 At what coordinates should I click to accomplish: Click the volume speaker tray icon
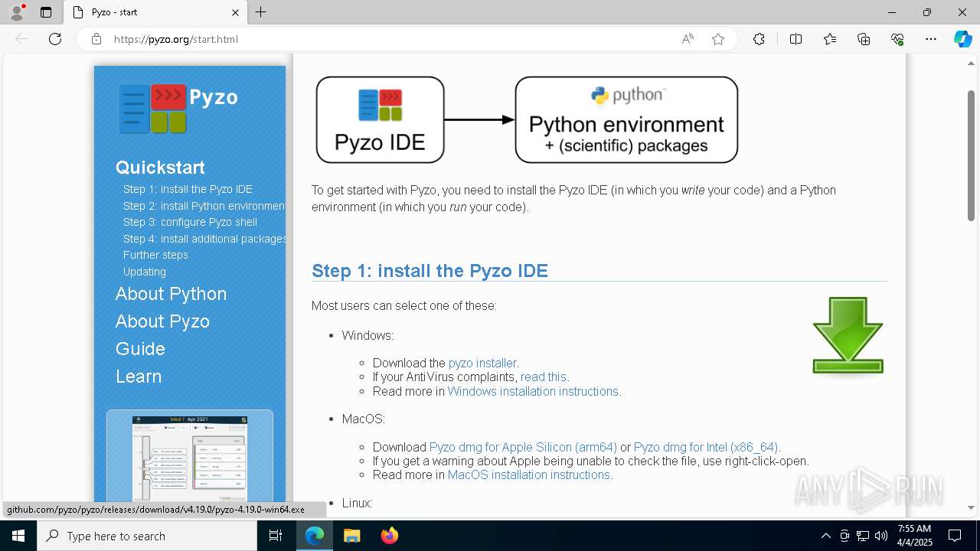click(881, 536)
